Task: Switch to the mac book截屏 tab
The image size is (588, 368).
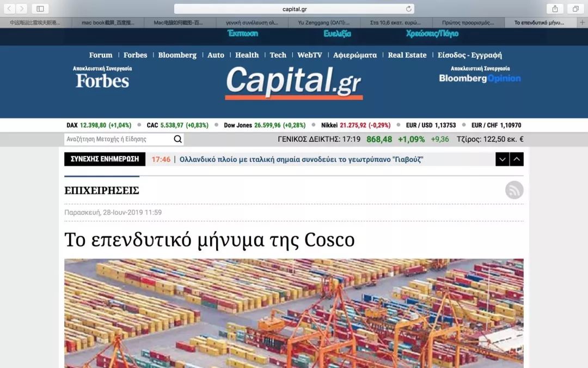Action: click(x=108, y=22)
